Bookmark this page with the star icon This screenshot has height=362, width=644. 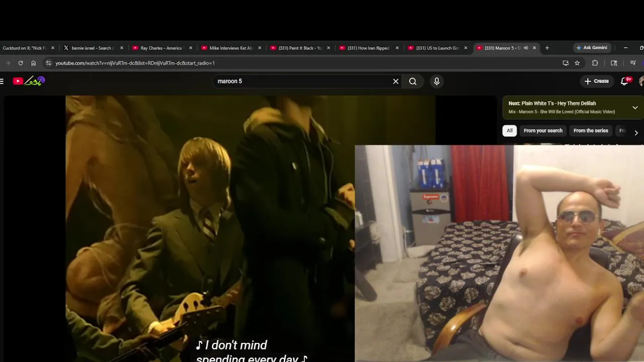point(577,63)
